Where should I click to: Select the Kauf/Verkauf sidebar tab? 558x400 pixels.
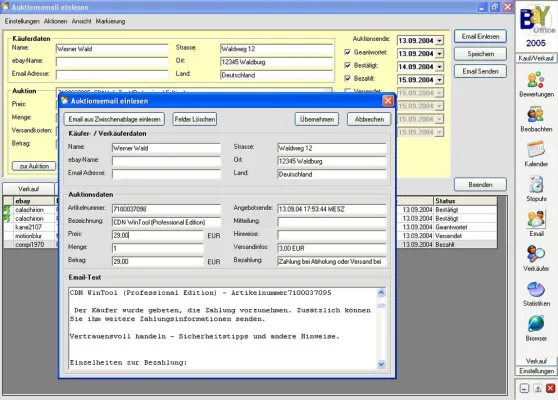pos(536,58)
